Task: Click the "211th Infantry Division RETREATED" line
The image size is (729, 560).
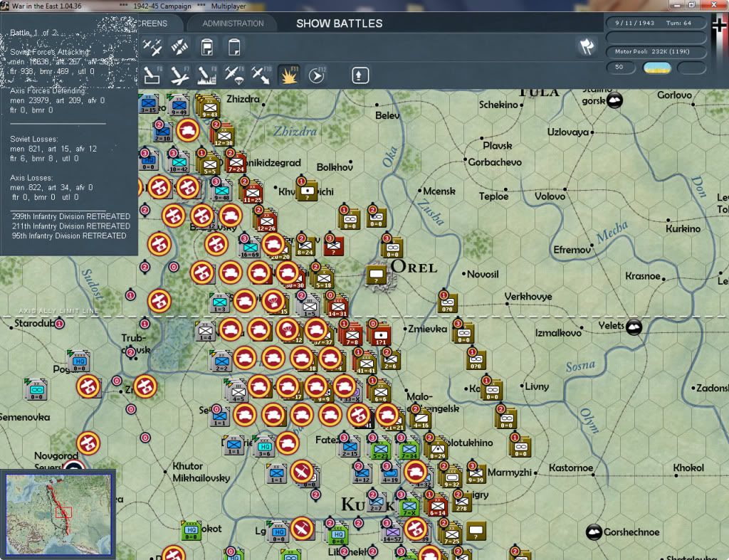Action: (71, 226)
